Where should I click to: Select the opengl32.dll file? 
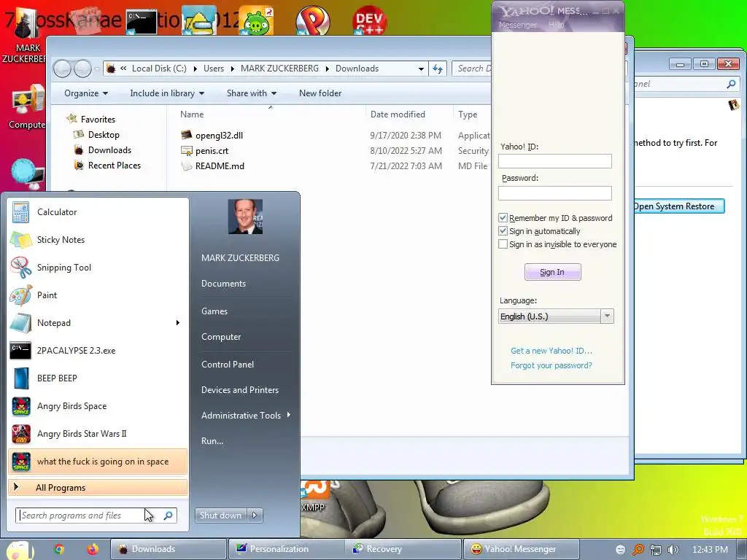click(x=212, y=135)
